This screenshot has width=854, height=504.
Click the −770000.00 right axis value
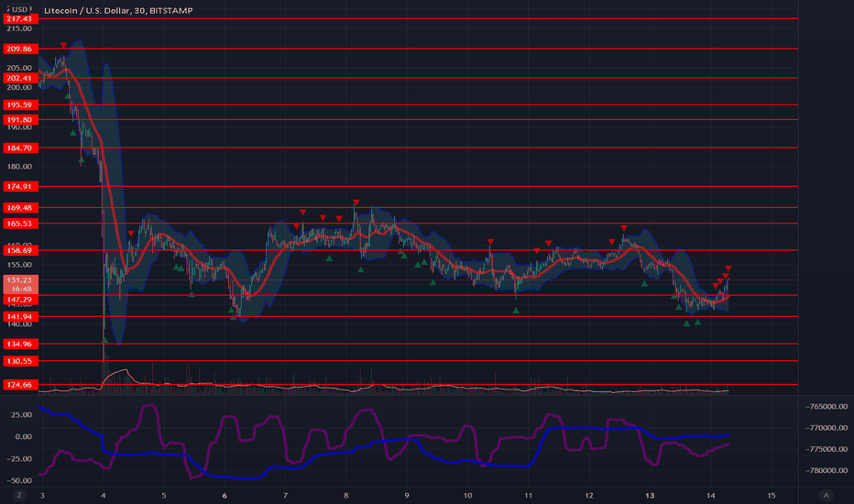tap(827, 428)
